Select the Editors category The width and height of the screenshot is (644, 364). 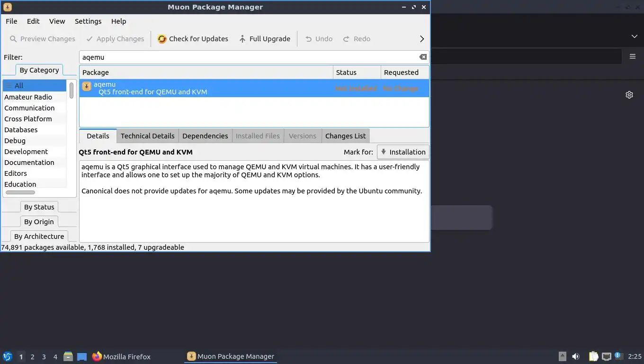(35, 173)
